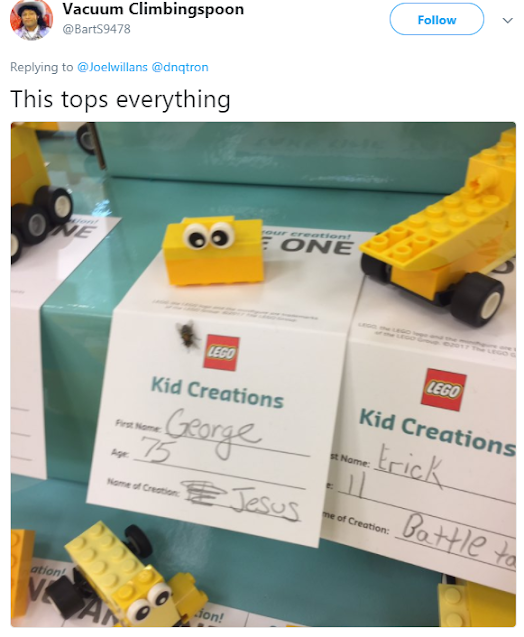Open the tweet options chevron menu
The height and width of the screenshot is (637, 524).
507,20
